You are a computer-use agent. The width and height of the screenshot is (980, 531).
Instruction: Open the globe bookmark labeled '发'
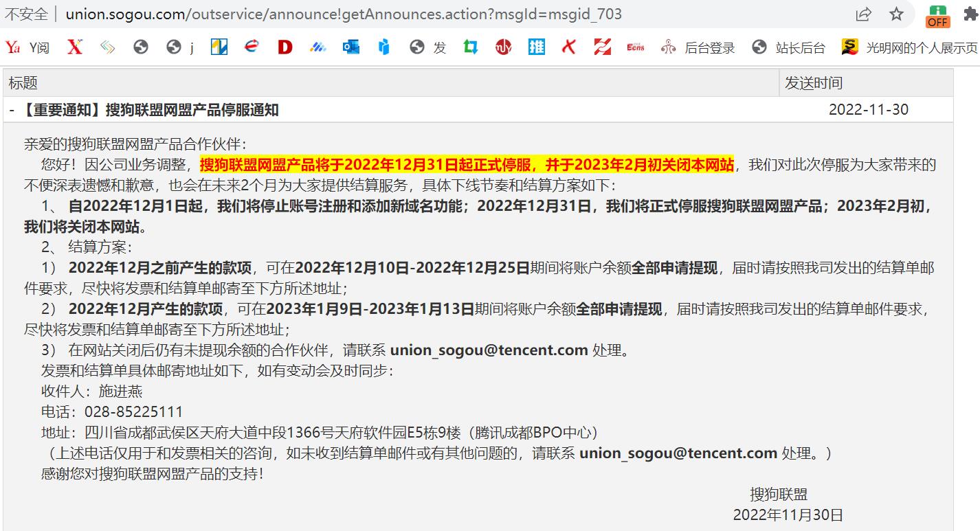pos(427,47)
